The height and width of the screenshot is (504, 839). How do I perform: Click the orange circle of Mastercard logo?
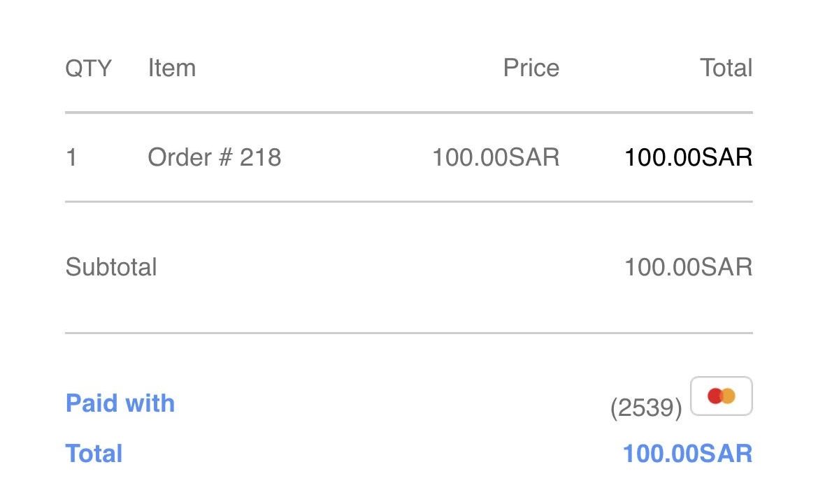(x=728, y=396)
